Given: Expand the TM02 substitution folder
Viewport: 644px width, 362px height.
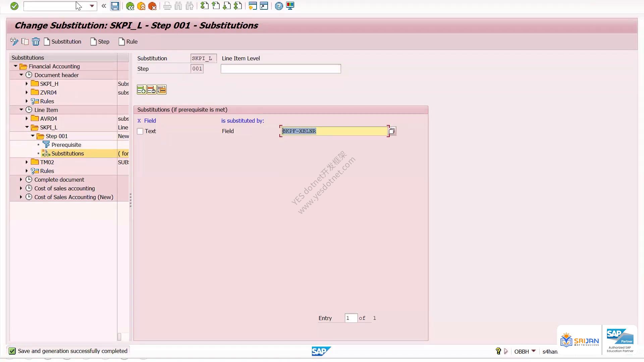Looking at the screenshot, I should coord(26,162).
